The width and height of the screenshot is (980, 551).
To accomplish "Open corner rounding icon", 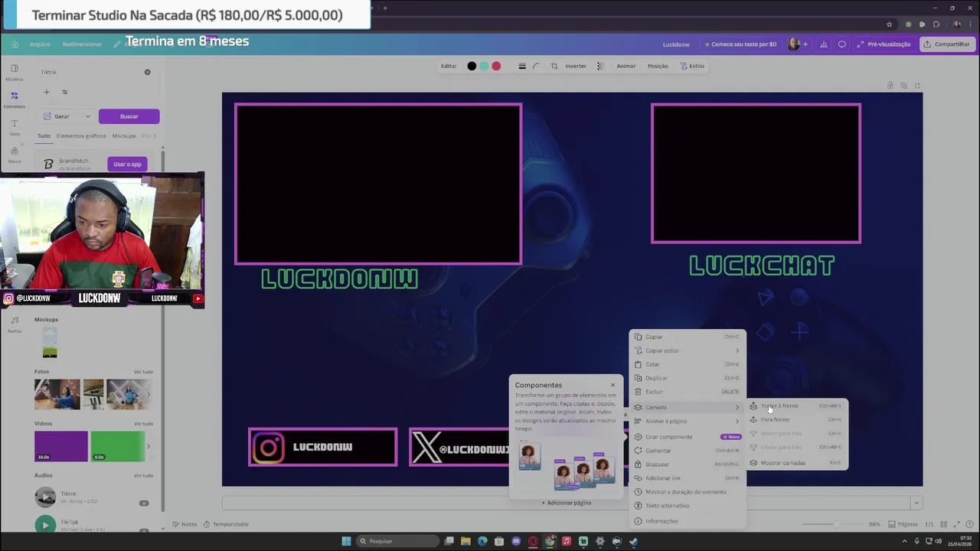I will pyautogui.click(x=536, y=66).
